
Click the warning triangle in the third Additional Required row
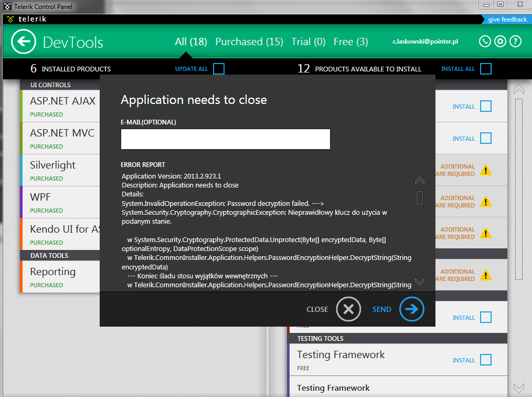(x=486, y=233)
